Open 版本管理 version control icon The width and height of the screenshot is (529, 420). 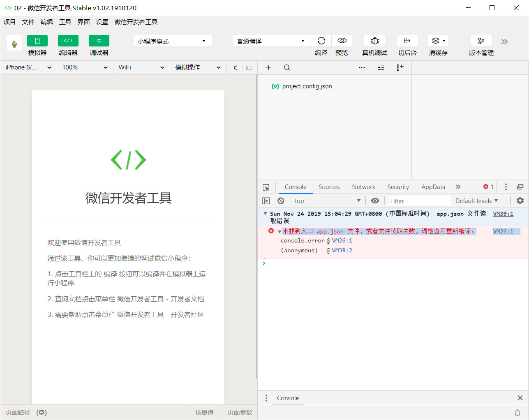tap(481, 41)
